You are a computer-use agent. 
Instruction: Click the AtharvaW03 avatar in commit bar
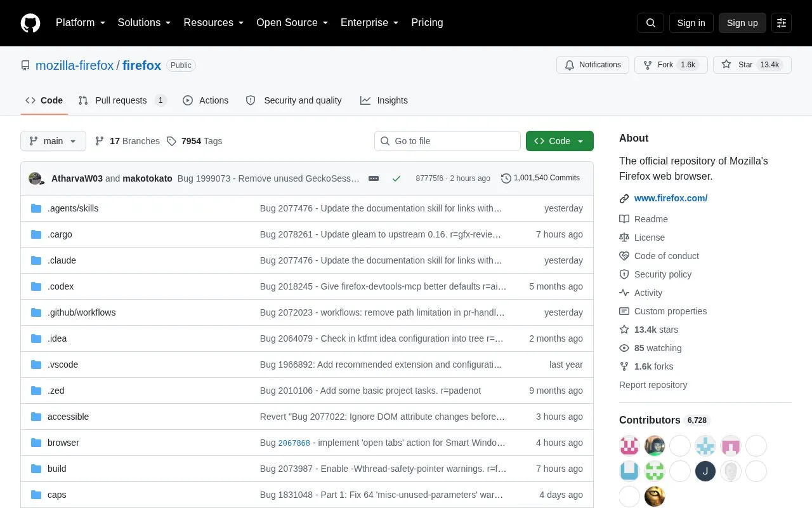36,178
